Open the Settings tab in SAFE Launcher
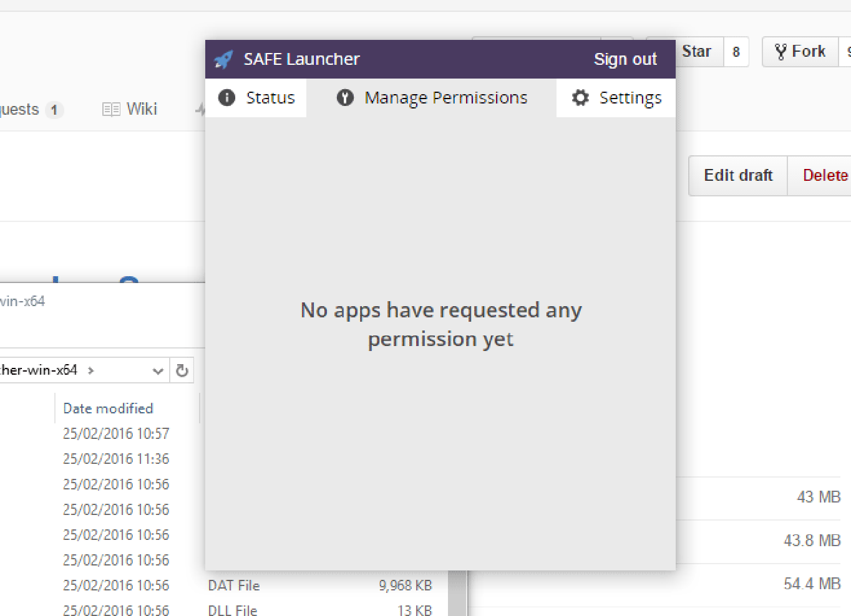 (616, 98)
